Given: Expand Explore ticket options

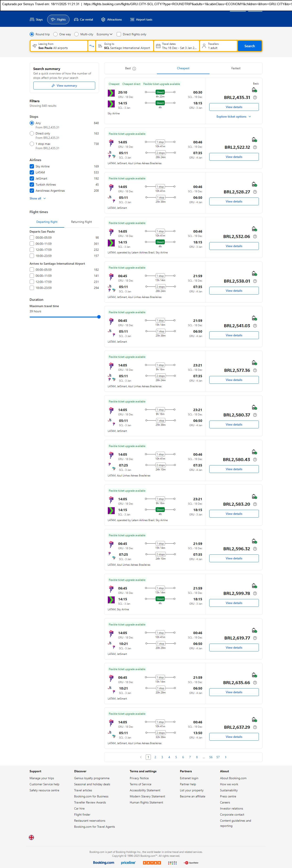Looking at the screenshot, I should (234, 117).
